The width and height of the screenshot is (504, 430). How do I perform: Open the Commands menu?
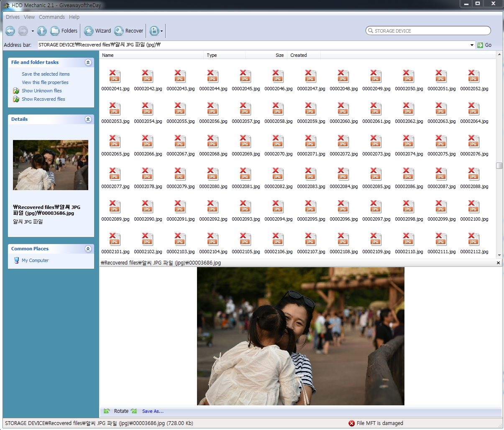[52, 17]
